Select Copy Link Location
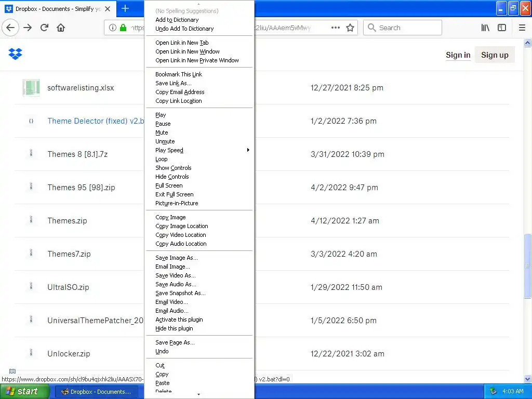The image size is (532, 399). 179,100
